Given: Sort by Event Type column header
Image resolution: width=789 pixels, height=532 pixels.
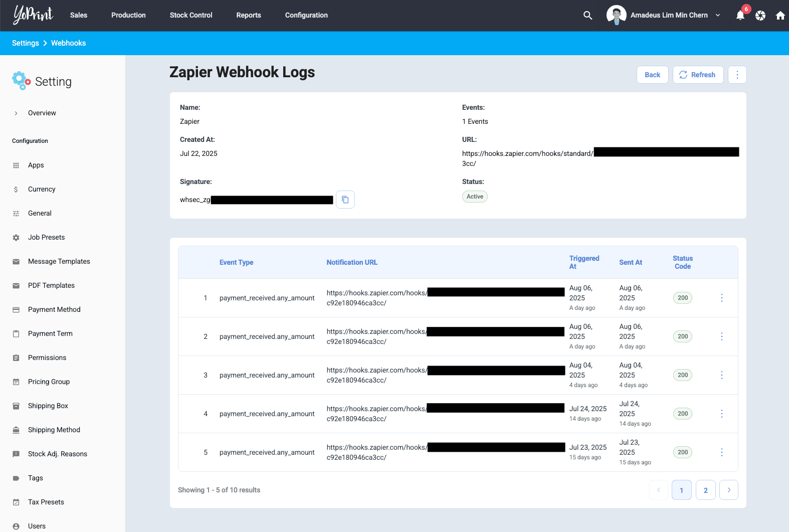Looking at the screenshot, I should (236, 262).
